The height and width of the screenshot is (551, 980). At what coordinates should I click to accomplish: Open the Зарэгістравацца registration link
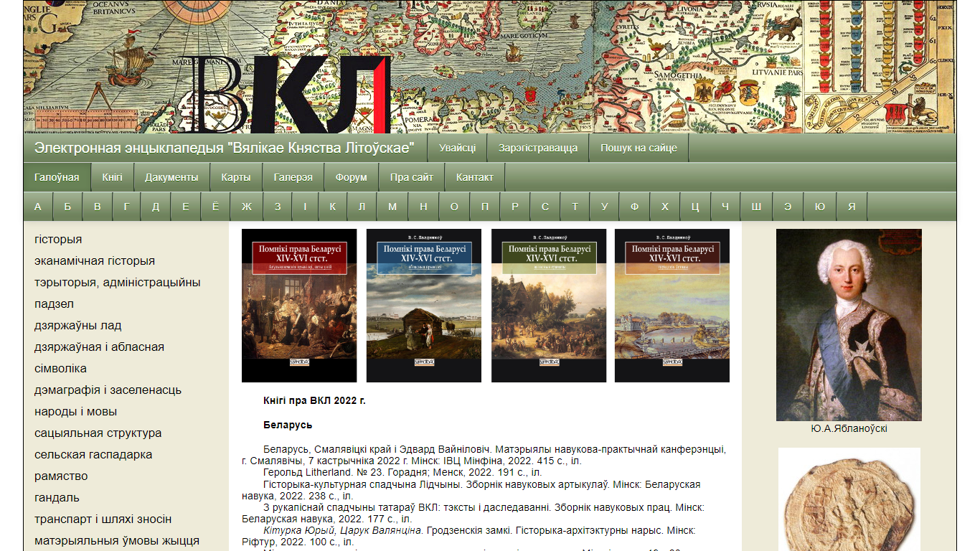coord(538,149)
